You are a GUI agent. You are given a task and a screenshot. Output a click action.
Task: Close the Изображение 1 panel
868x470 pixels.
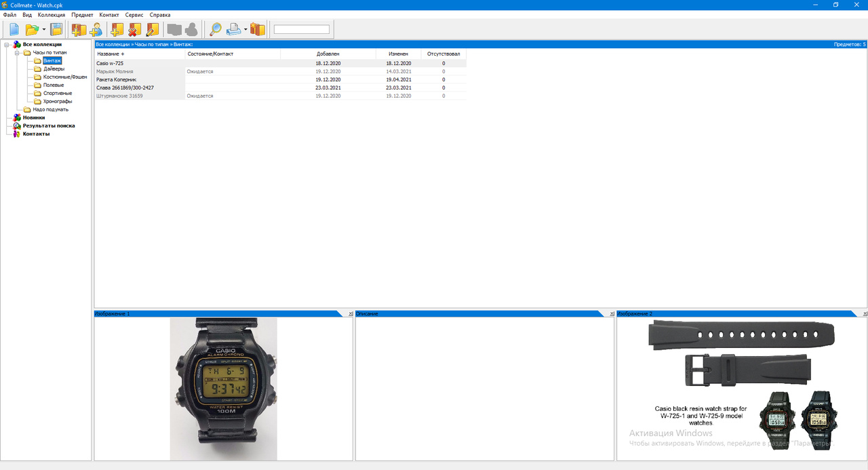tap(351, 314)
